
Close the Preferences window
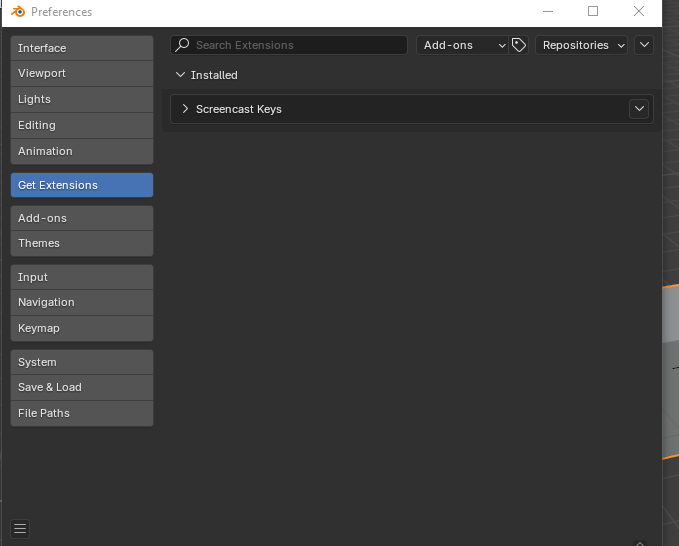[639, 11]
